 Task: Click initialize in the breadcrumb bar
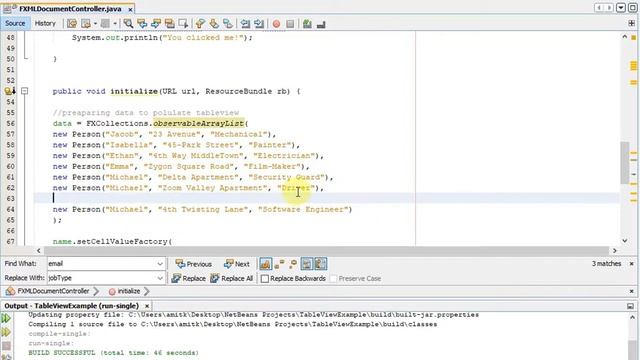tap(129, 291)
